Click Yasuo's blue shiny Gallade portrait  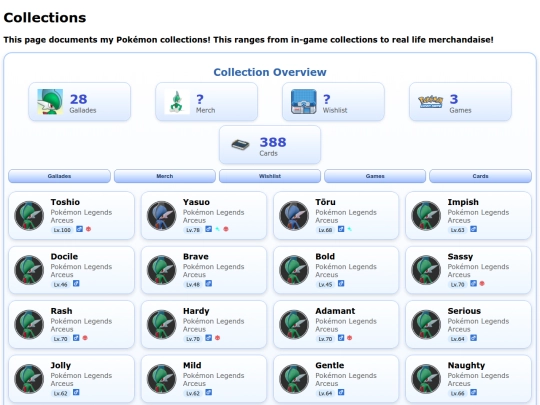tap(162, 216)
